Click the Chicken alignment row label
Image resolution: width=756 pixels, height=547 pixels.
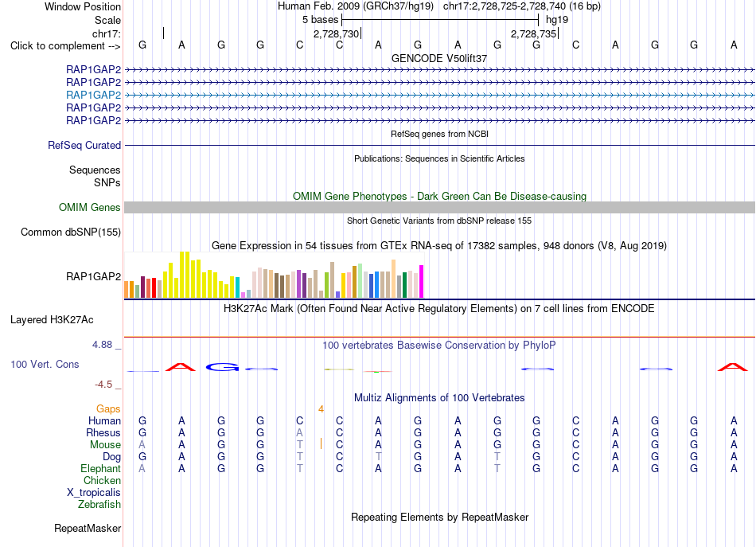coord(102,480)
